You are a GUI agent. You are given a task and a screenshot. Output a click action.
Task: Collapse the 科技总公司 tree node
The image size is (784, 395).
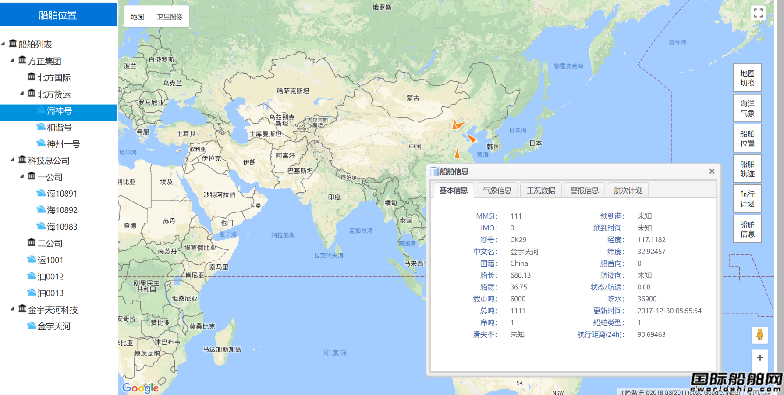12,160
